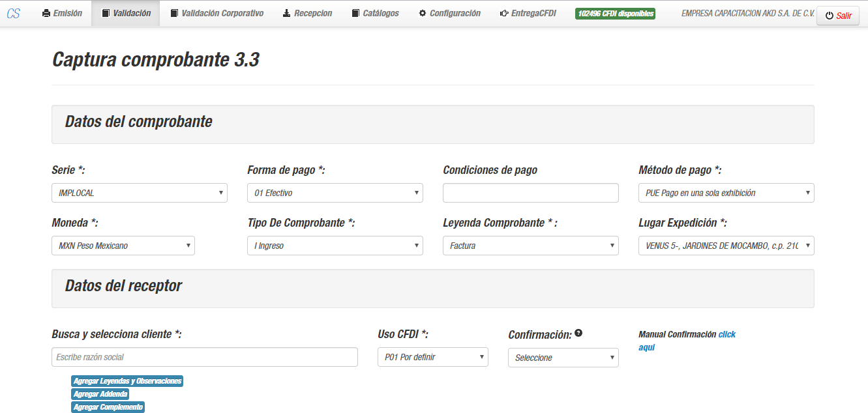Open the Uso CFDI dropdown
This screenshot has width=868, height=413.
click(433, 357)
